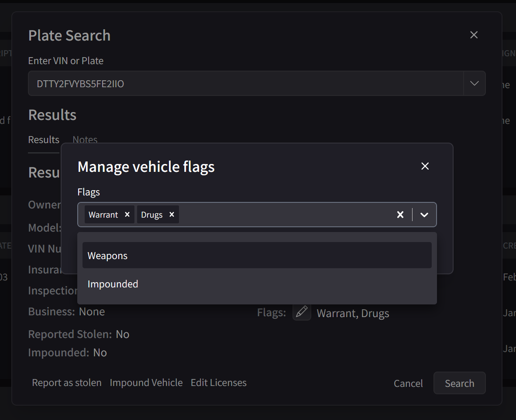Dismiss the Plate Search window
This screenshot has height=420, width=516.
click(474, 34)
